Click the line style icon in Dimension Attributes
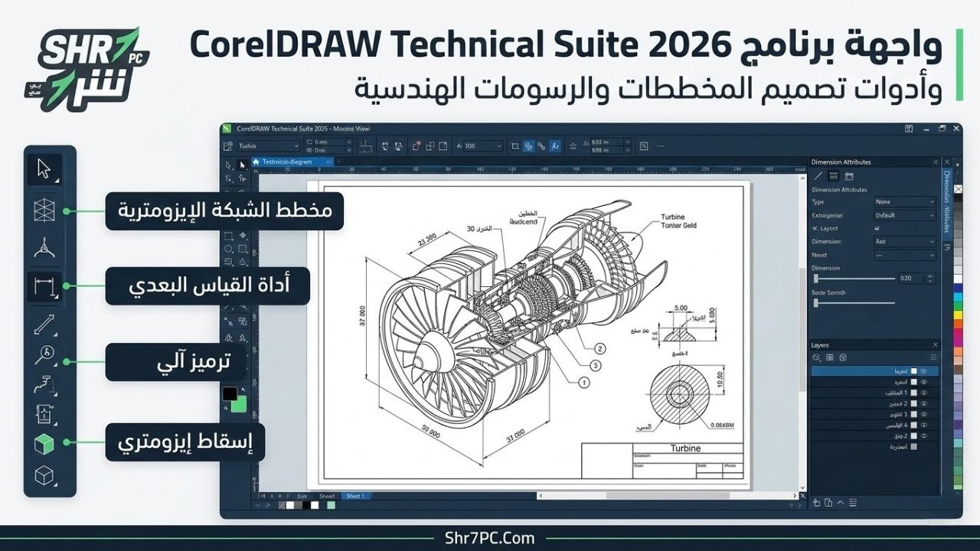Viewport: 980px width, 551px height. pos(818,176)
